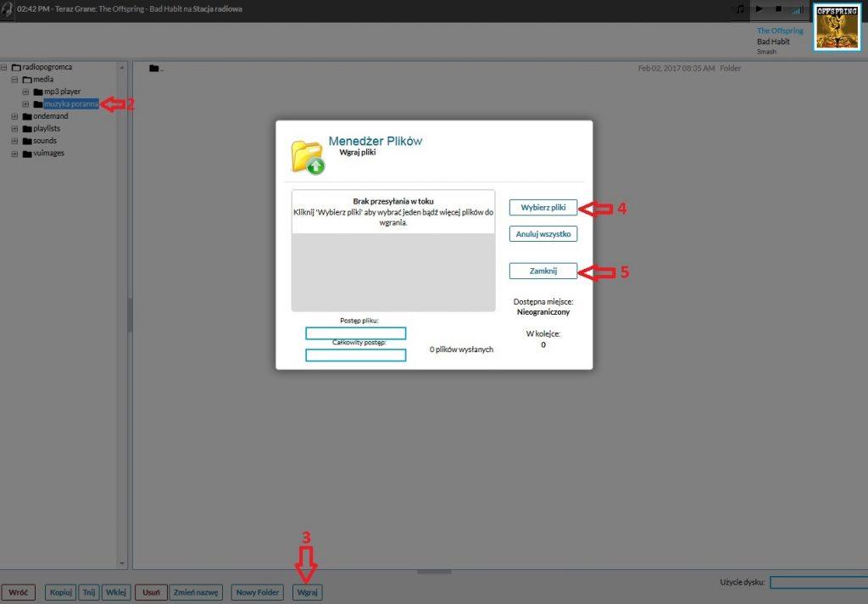868x604 pixels.
Task: Click the Nowy Folder button
Action: pyautogui.click(x=257, y=592)
